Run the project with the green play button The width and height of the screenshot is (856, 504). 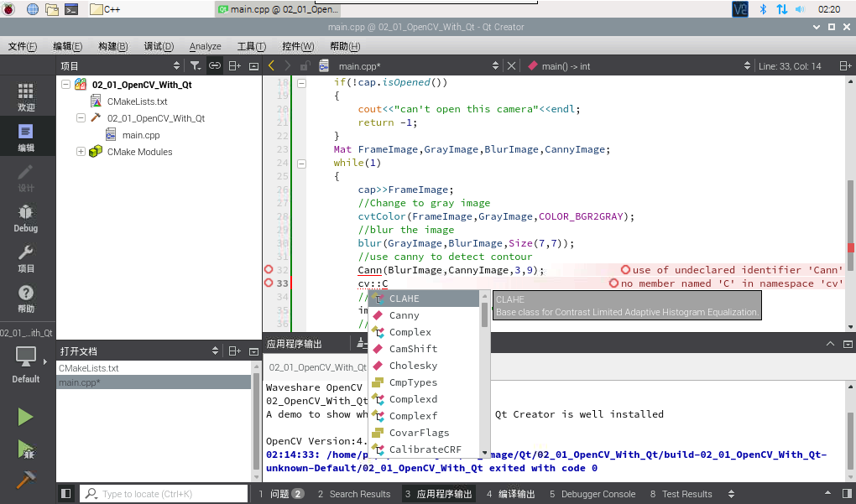pos(25,418)
